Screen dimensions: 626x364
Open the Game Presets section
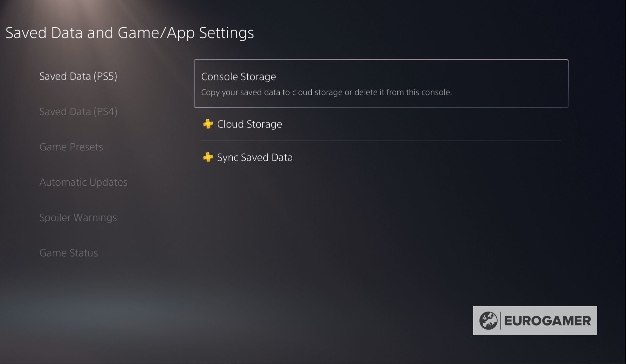tap(71, 147)
